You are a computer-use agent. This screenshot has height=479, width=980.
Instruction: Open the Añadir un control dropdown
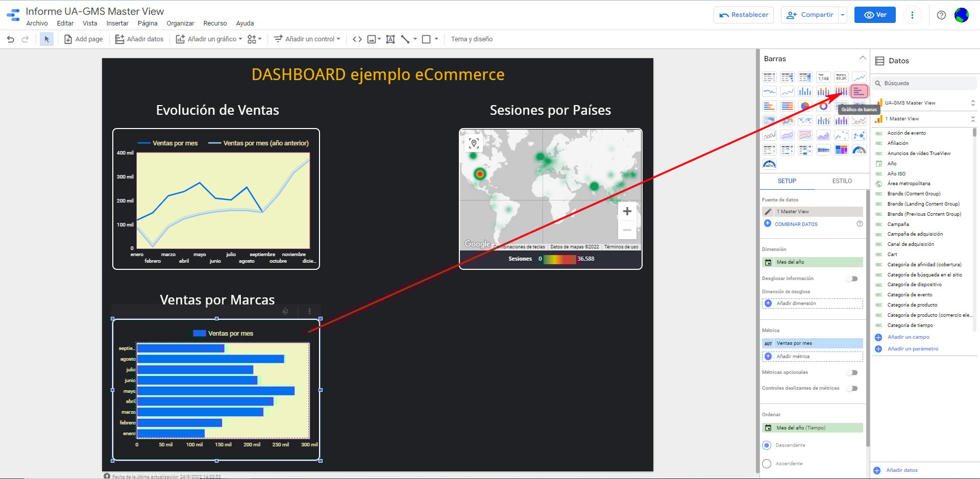[307, 39]
